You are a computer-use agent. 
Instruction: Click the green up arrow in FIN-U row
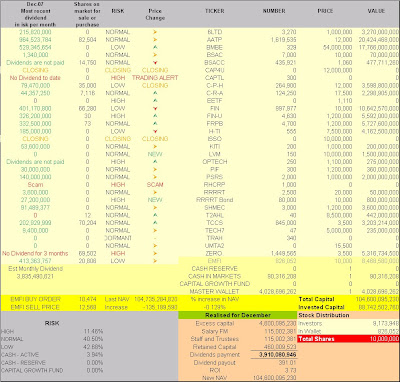[155, 116]
